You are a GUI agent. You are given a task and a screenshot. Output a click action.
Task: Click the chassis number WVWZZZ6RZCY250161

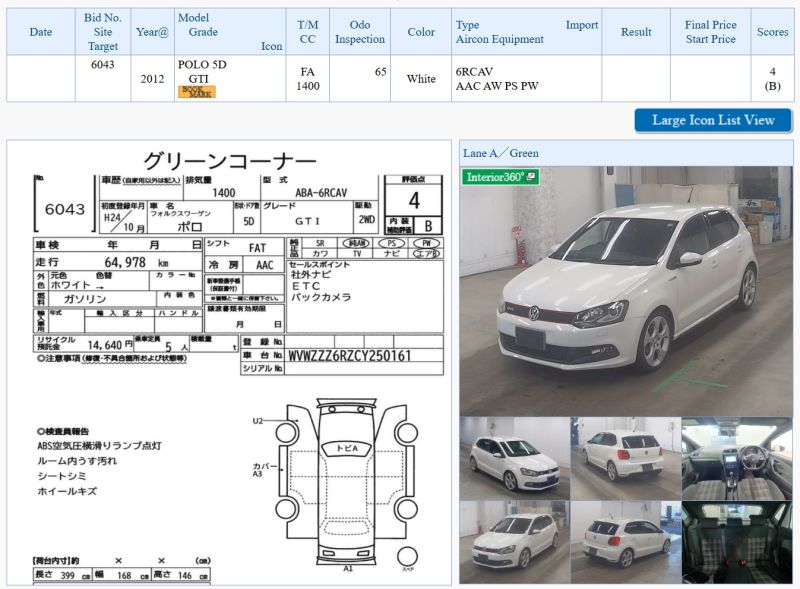pos(350,356)
